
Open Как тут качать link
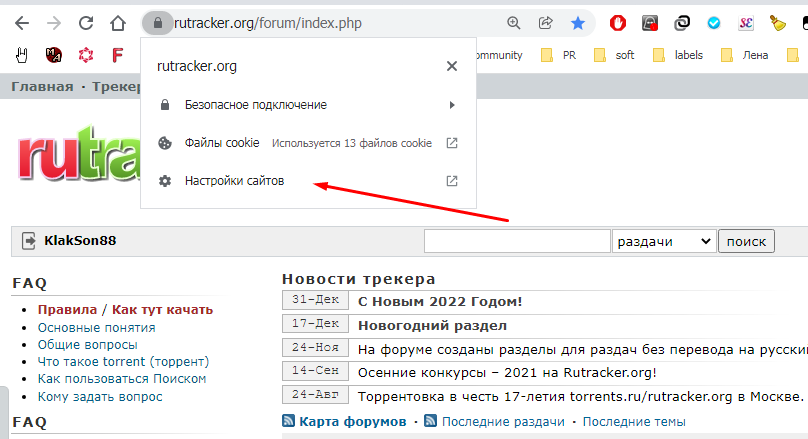pyautogui.click(x=162, y=310)
